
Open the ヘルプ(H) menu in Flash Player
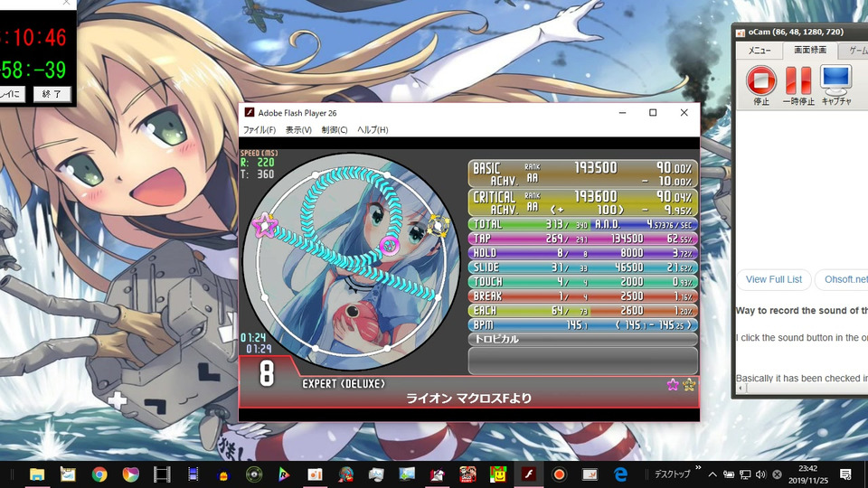click(x=373, y=130)
